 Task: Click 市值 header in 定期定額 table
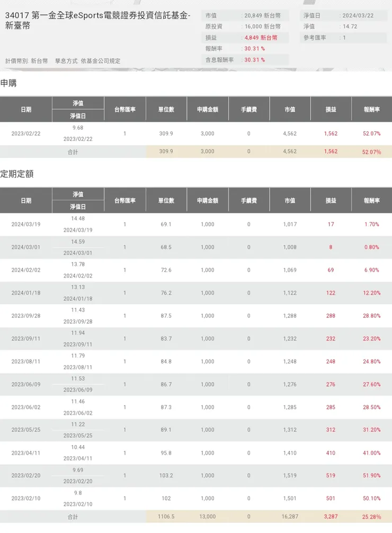click(x=290, y=201)
